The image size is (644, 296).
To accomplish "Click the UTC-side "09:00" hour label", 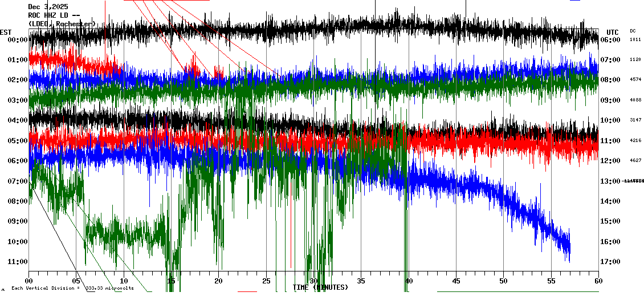I will 610,100.
